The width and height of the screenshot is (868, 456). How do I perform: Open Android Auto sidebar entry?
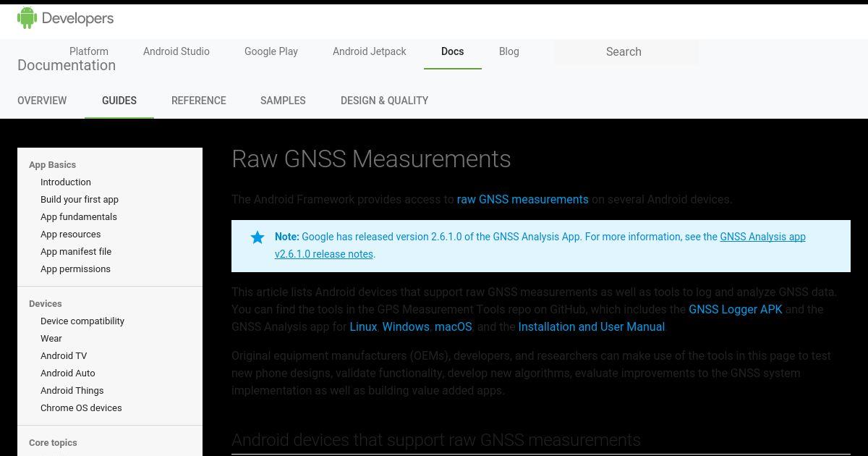(x=68, y=373)
